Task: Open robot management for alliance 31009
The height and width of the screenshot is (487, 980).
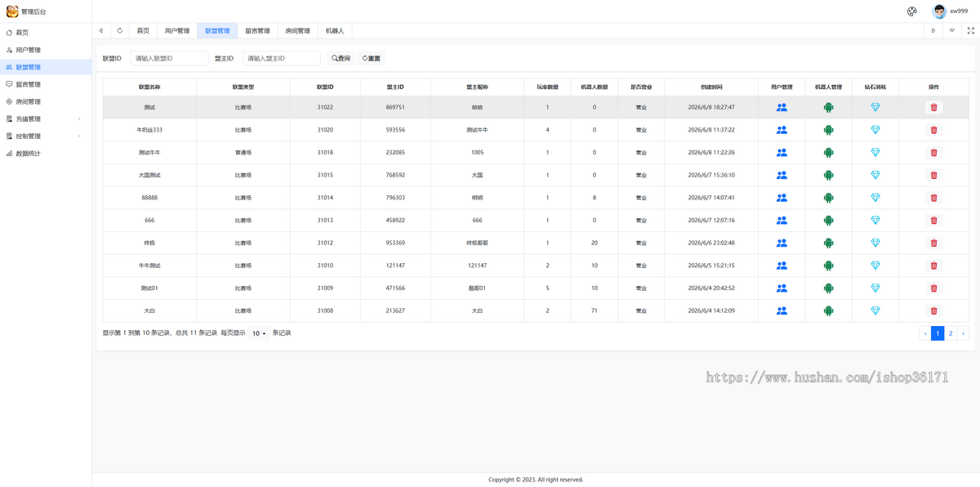Action: coord(828,288)
